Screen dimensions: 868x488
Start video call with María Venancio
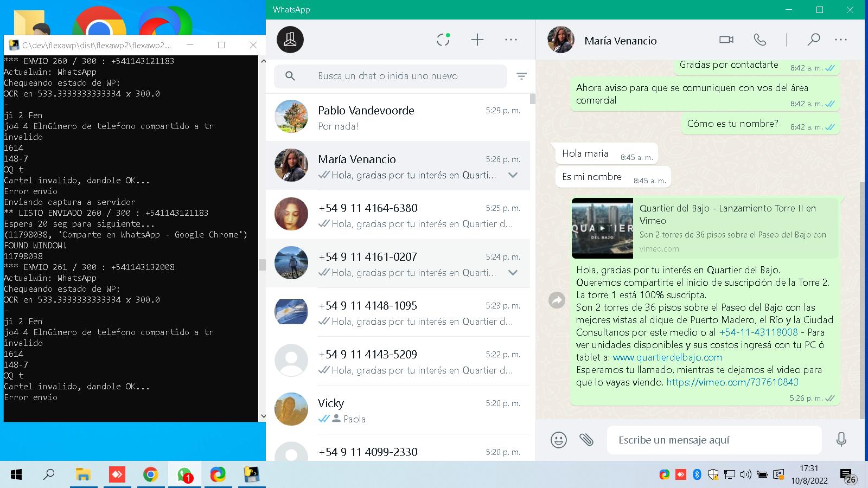tap(726, 40)
